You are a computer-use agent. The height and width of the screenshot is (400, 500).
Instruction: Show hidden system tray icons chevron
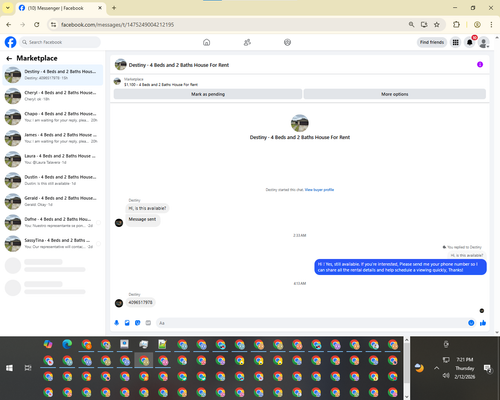point(436,368)
